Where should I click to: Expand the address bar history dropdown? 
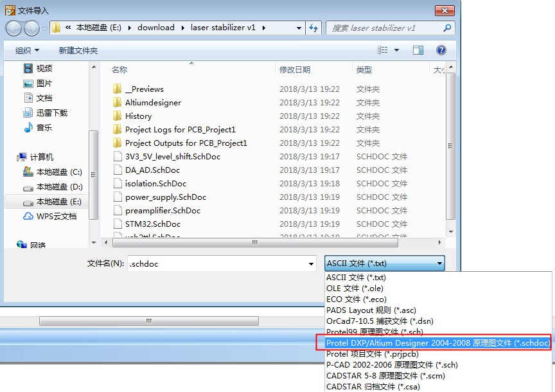(x=299, y=28)
